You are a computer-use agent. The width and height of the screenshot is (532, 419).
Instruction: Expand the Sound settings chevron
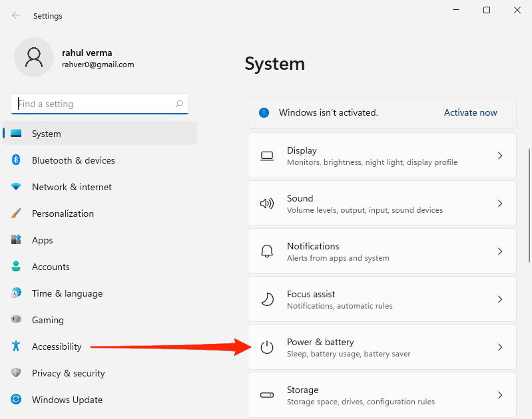click(500, 204)
